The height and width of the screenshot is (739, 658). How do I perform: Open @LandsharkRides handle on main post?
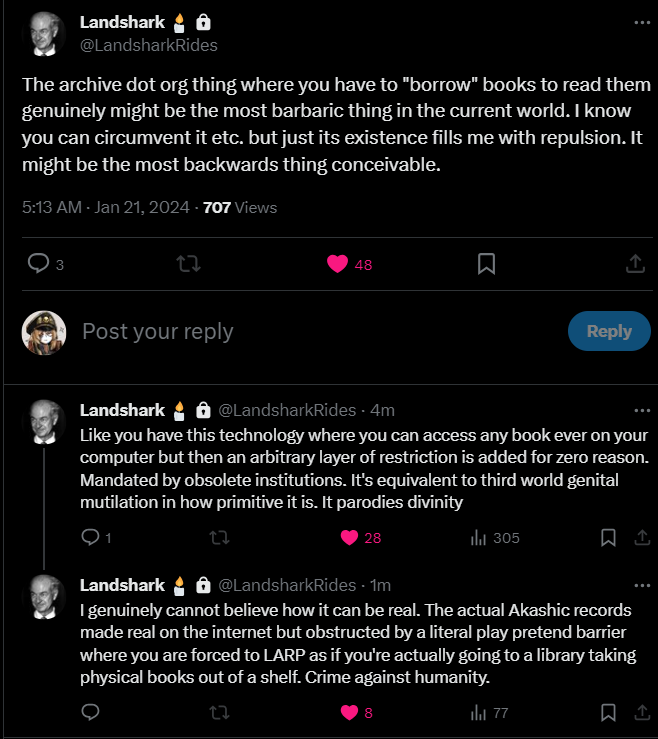pyautogui.click(x=148, y=45)
